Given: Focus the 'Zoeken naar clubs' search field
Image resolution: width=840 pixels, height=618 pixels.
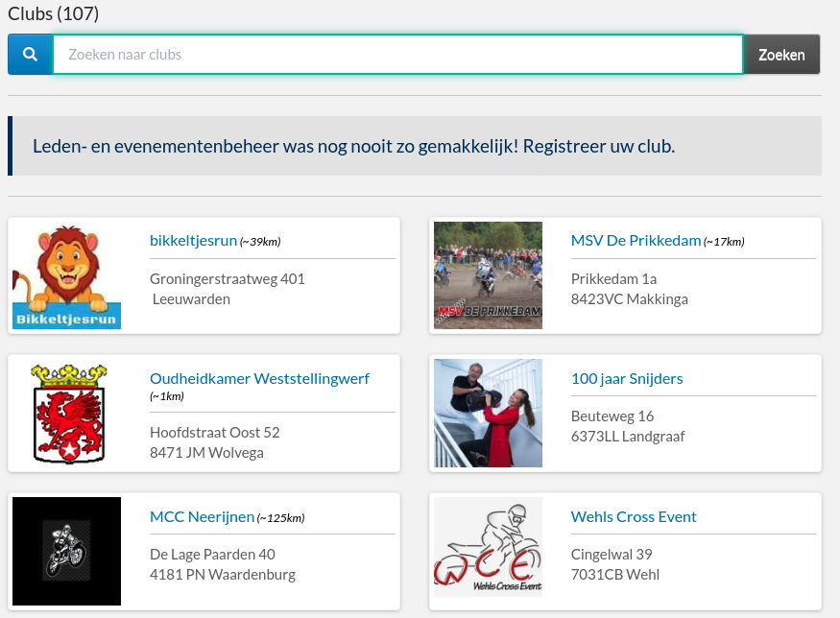Looking at the screenshot, I should (397, 55).
